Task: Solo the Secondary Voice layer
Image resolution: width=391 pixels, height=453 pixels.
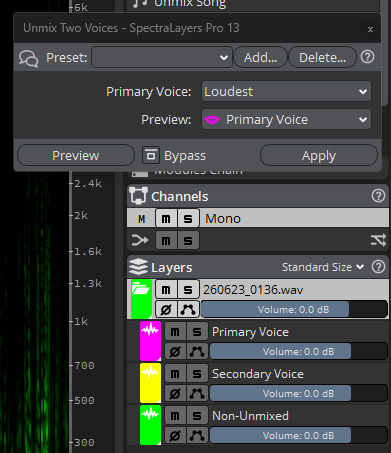Action: 197,374
